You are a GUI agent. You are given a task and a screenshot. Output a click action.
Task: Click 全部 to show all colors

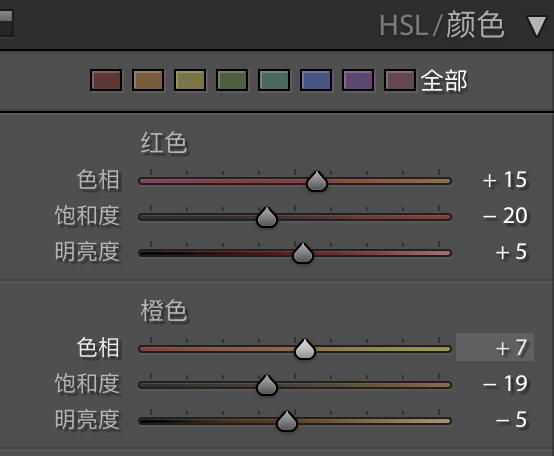pos(444,81)
